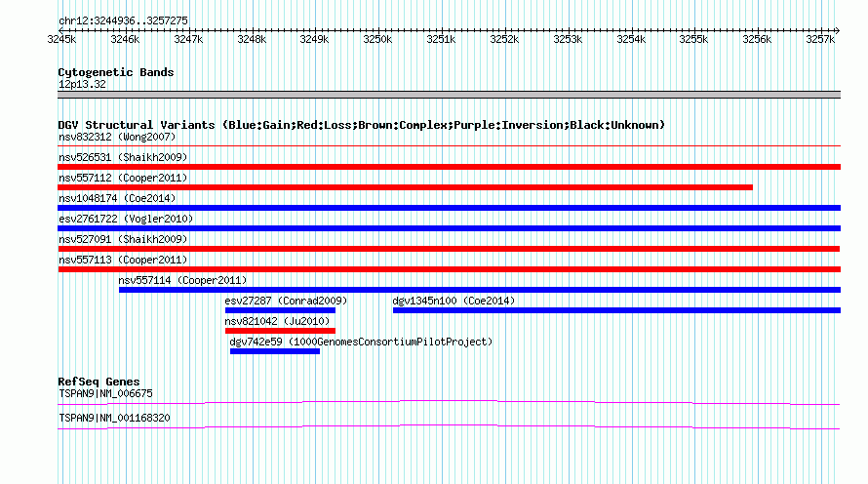Click the 3250k ruler position

click(x=377, y=39)
